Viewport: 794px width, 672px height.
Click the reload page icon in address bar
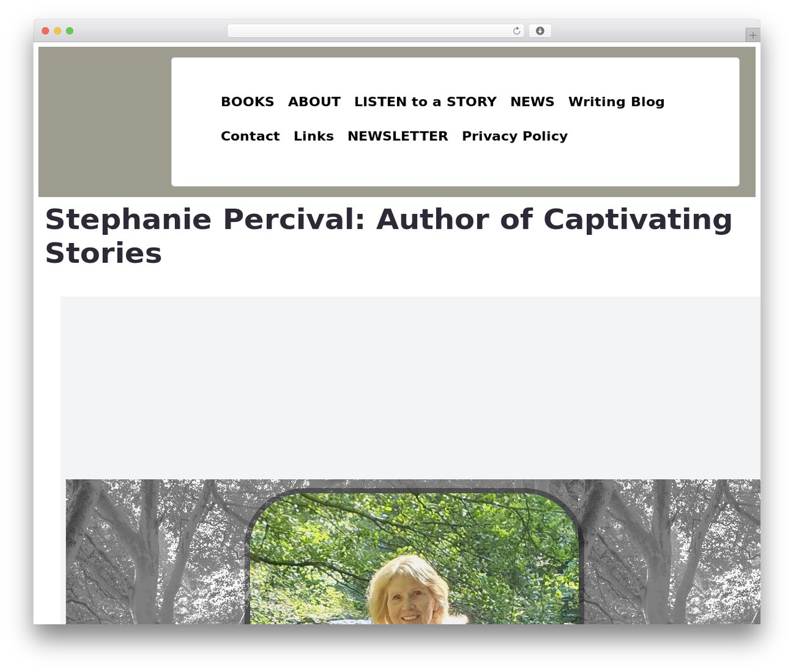click(x=516, y=31)
